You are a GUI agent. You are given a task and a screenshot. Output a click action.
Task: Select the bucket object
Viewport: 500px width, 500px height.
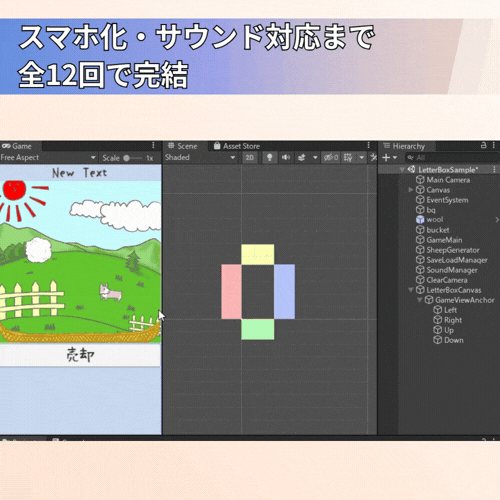(x=438, y=230)
